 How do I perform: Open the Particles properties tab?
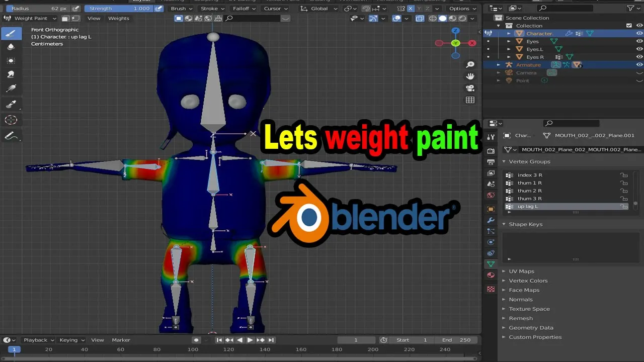click(491, 231)
